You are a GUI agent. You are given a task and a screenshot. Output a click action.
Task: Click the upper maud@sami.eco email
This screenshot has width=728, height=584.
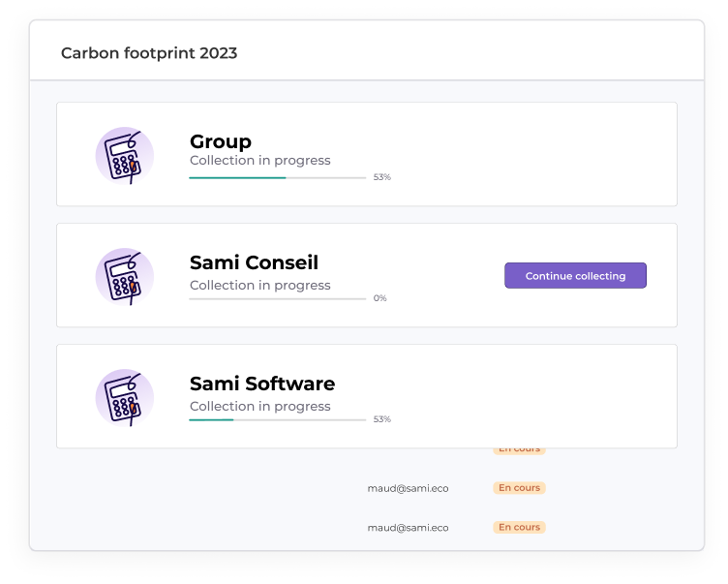(409, 488)
